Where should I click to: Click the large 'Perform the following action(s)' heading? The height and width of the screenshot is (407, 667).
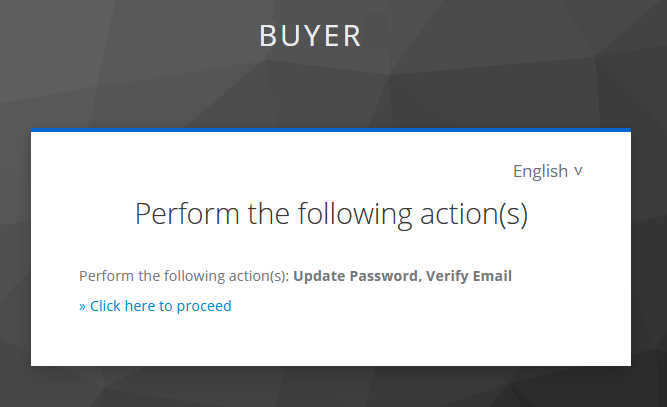[331, 214]
